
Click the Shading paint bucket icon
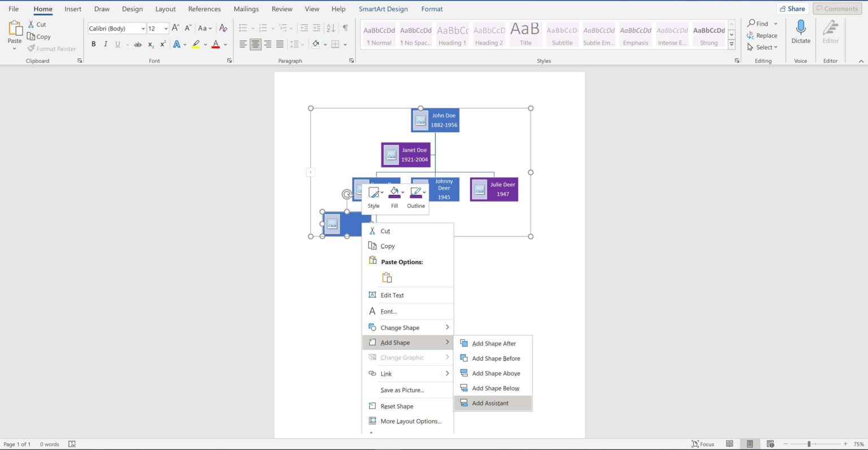point(316,44)
